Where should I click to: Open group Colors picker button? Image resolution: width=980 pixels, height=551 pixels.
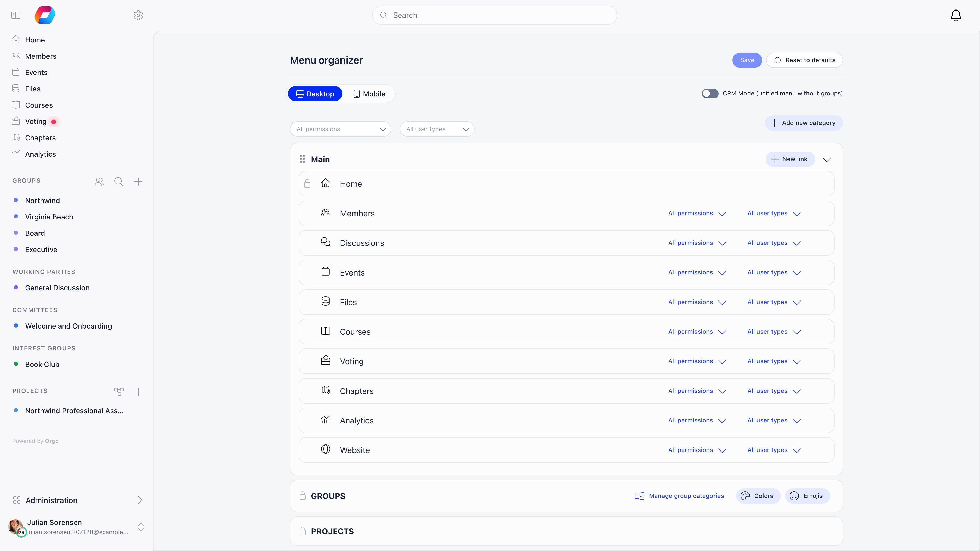point(758,496)
